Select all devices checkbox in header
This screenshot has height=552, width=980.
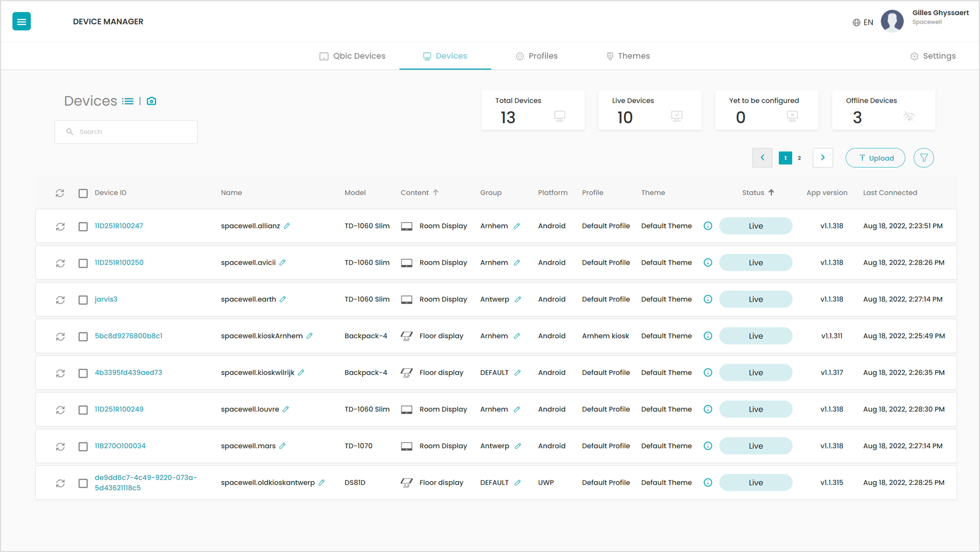point(83,193)
